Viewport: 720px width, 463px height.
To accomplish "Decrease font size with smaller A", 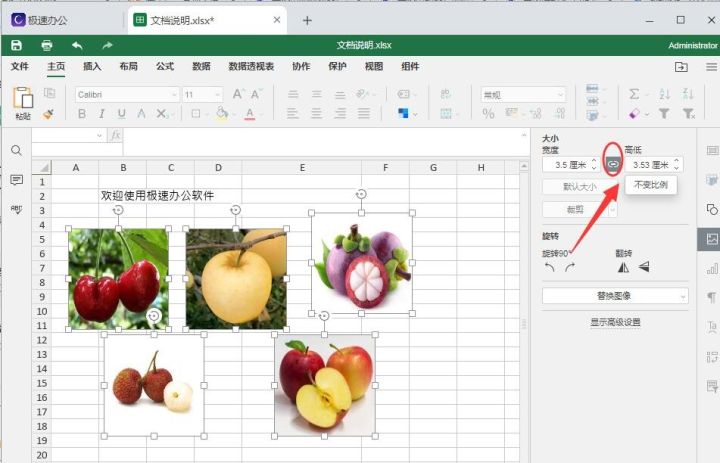I will click(x=256, y=94).
